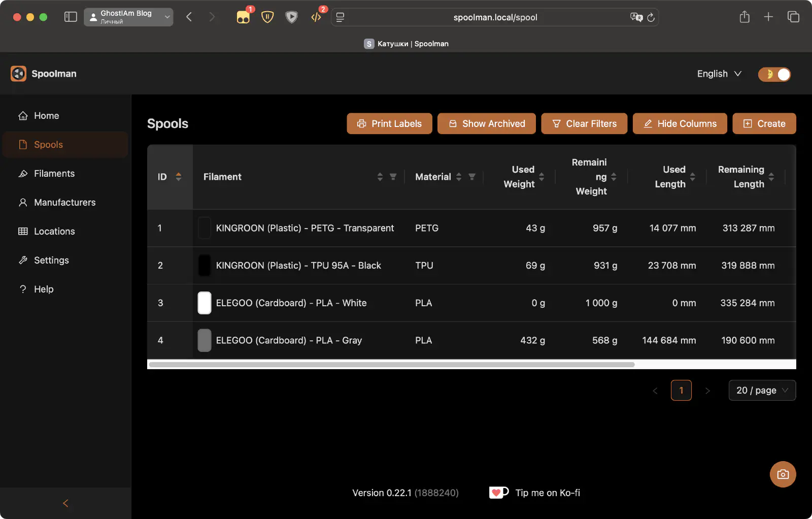Go back with Safari back arrow
Viewport: 812px width, 519px height.
tap(189, 17)
